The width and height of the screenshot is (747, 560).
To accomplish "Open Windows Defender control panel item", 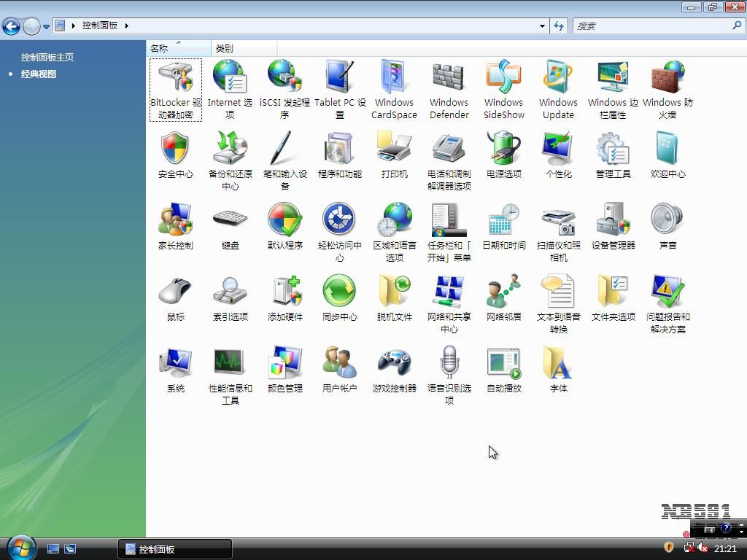I will pyautogui.click(x=449, y=78).
